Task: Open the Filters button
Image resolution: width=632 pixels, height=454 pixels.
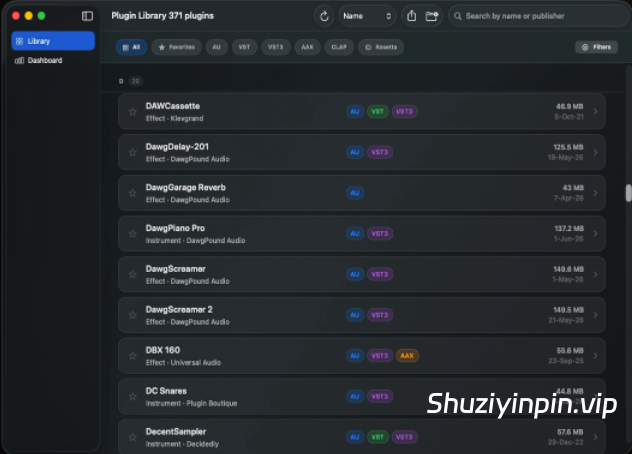Action: click(597, 47)
